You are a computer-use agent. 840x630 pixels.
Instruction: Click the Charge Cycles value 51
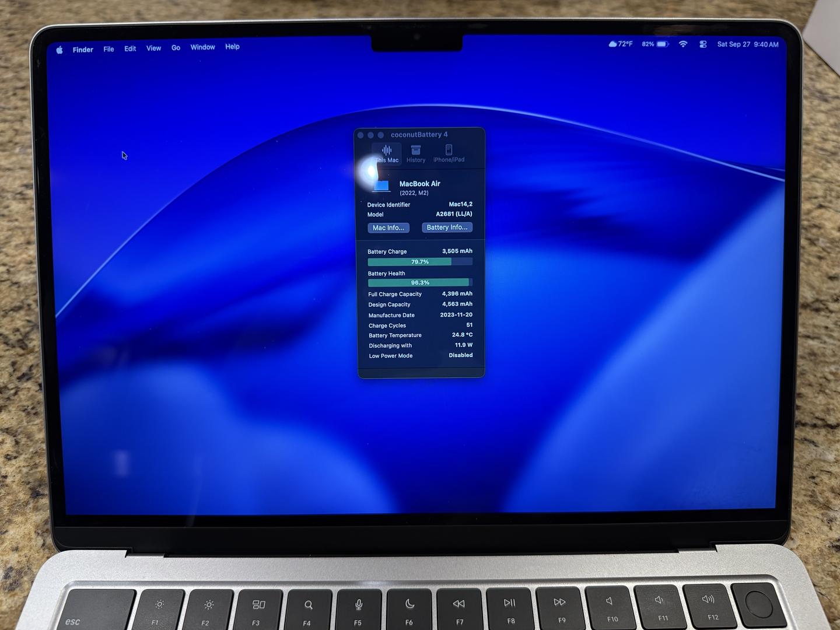pyautogui.click(x=470, y=325)
